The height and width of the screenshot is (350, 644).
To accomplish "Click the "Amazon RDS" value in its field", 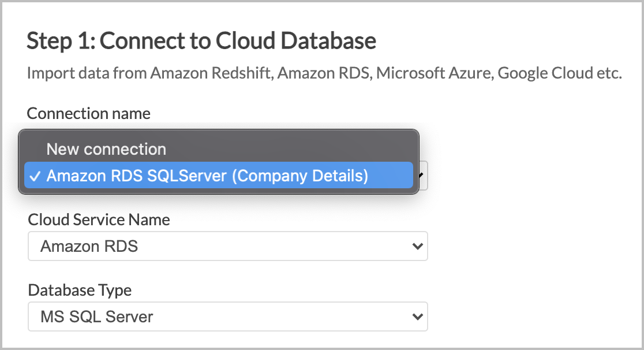I will pos(88,246).
